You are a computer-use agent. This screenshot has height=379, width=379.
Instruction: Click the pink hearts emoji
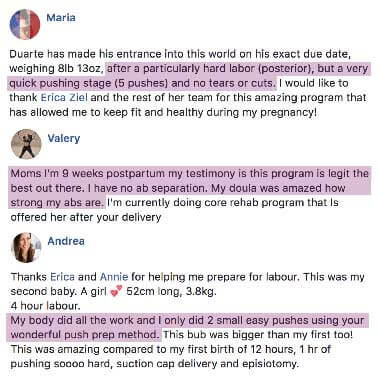click(x=116, y=292)
